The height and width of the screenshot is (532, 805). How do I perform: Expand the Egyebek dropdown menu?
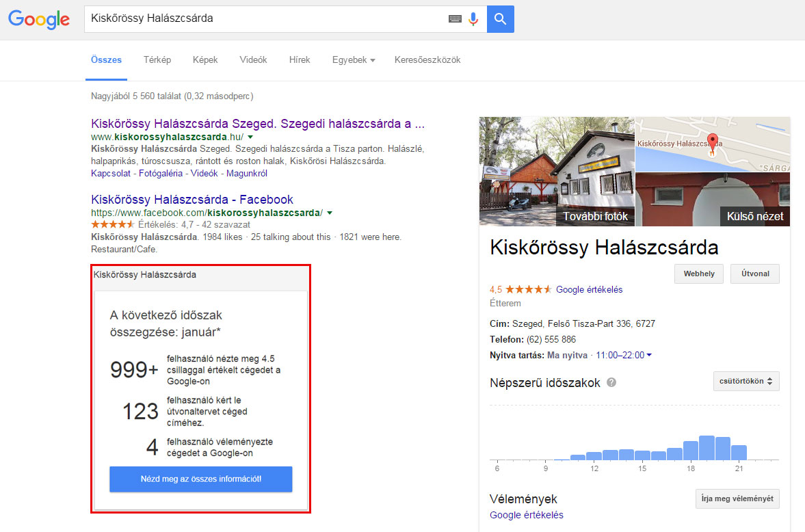click(x=353, y=60)
